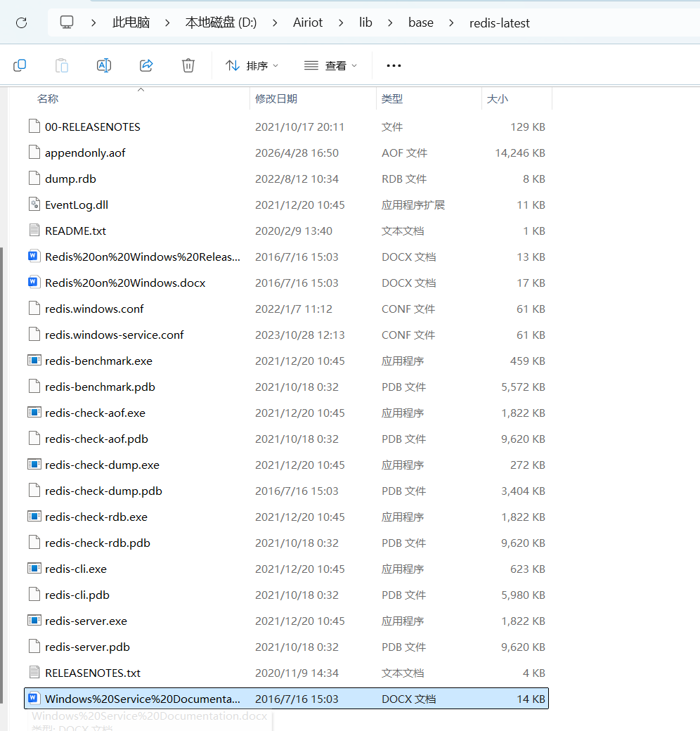Rename the selected document
Image resolution: width=700 pixels, height=731 pixels.
tap(104, 65)
